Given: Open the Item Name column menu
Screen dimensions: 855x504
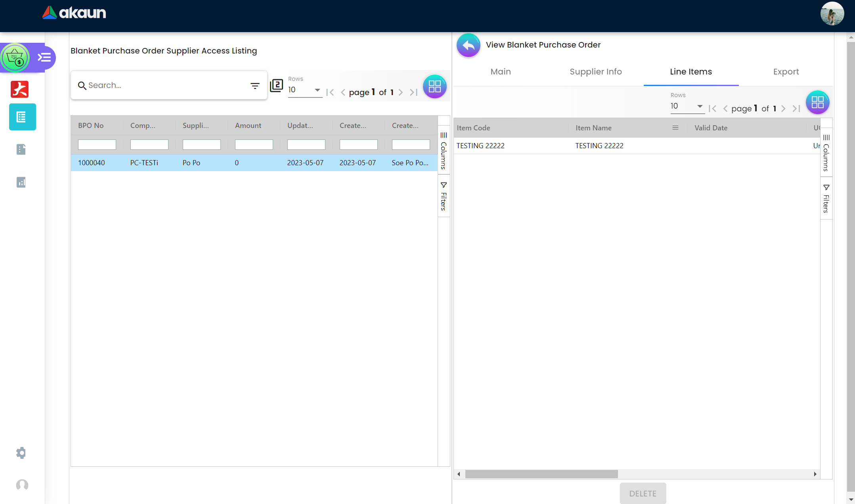Looking at the screenshot, I should coord(675,128).
